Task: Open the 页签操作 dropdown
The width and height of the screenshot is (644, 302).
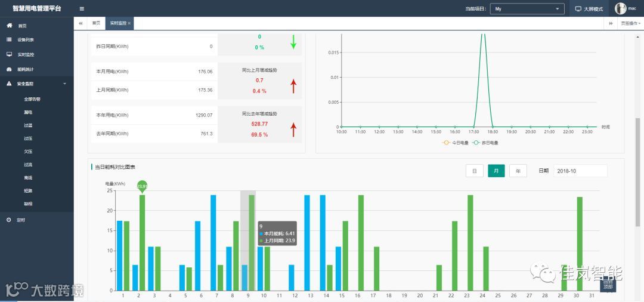Action: click(x=630, y=23)
